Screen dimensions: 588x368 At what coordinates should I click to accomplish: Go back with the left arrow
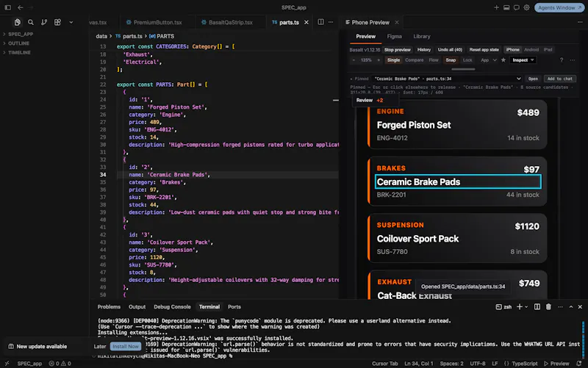[x=21, y=7]
